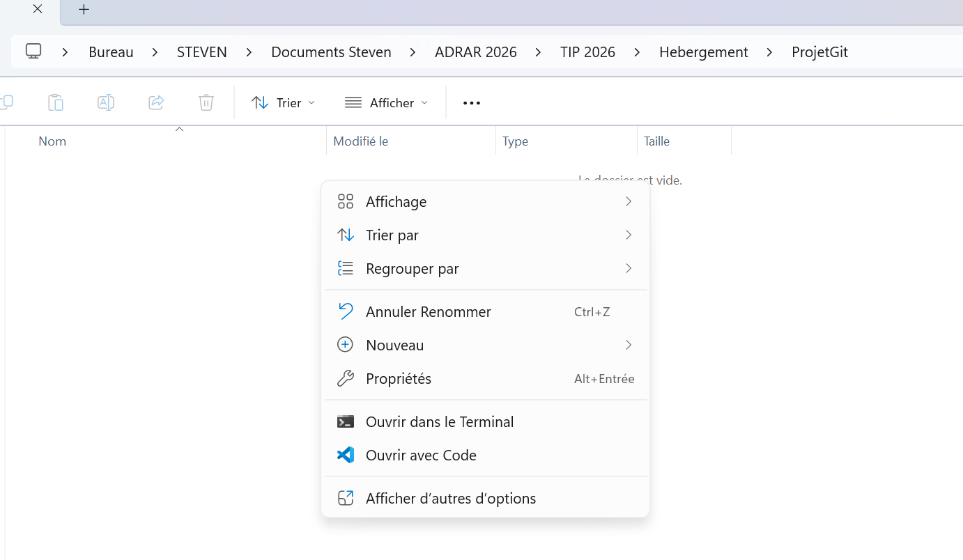Image resolution: width=963 pixels, height=560 pixels.
Task: Sort by the Type column header
Action: coord(567,141)
